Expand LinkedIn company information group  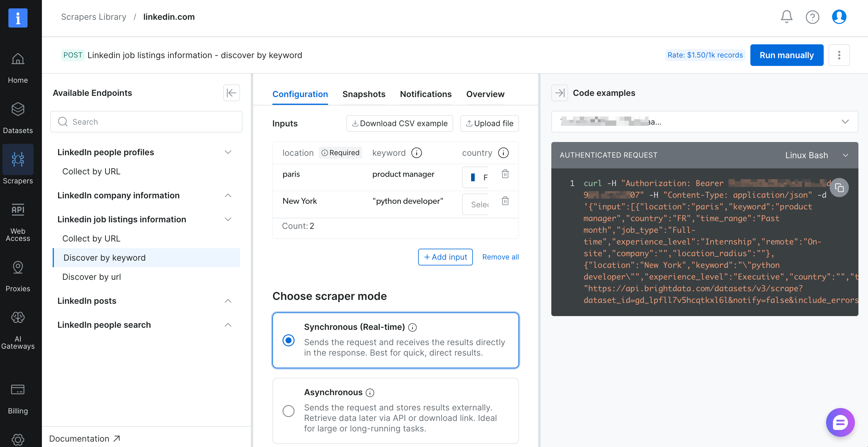(228, 195)
